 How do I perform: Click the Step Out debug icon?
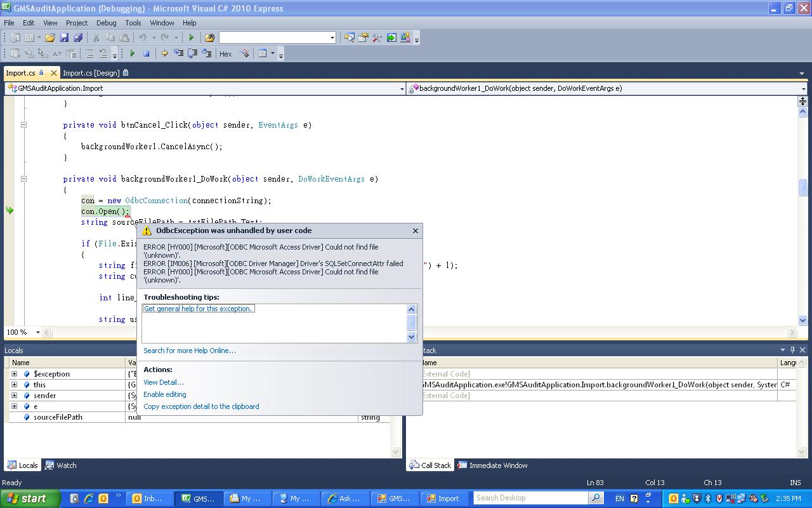point(206,54)
